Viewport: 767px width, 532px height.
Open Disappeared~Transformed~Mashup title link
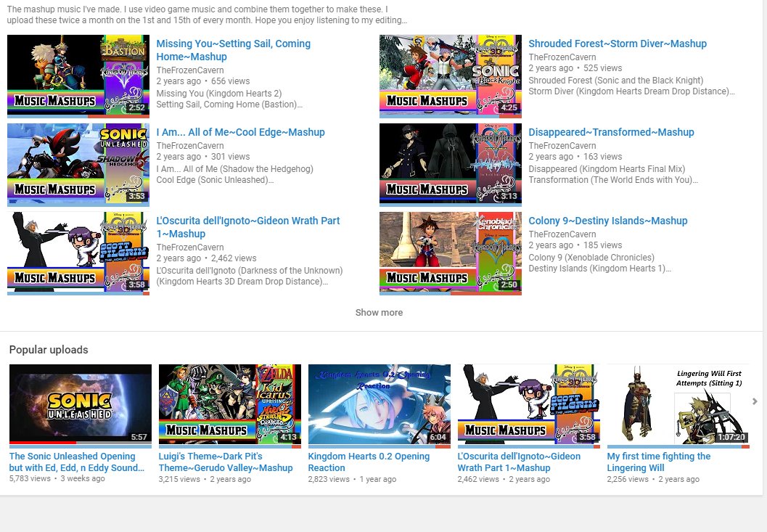tap(611, 132)
